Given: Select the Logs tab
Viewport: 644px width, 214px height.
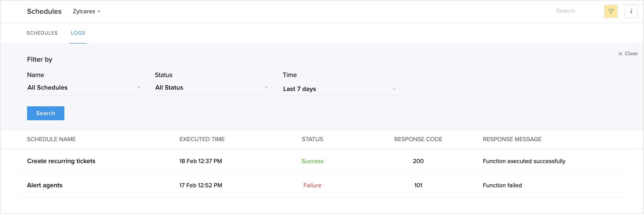Looking at the screenshot, I should (78, 33).
